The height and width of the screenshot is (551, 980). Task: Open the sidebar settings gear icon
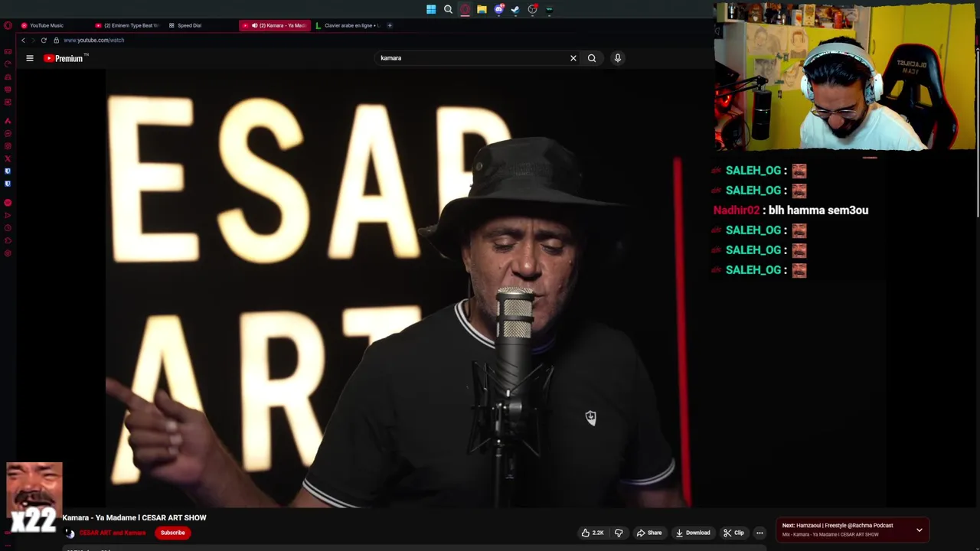coord(8,253)
